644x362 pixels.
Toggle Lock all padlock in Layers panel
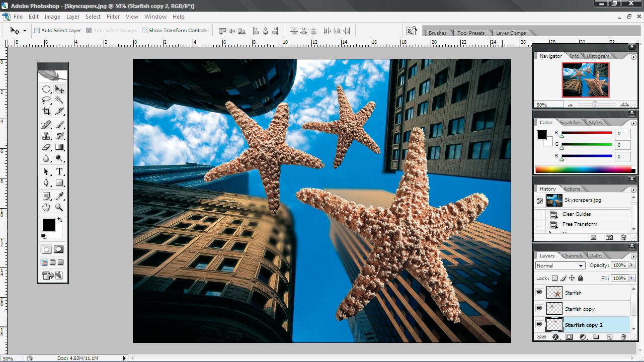coord(580,278)
